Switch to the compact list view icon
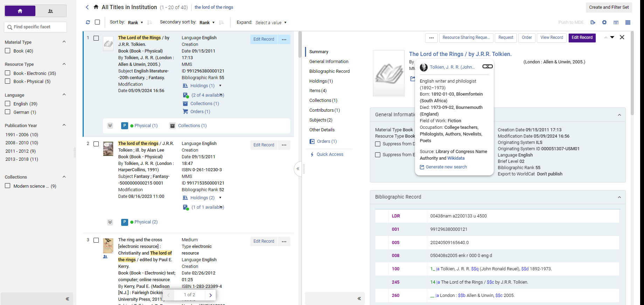Viewport: 644px width, 305px height. (x=616, y=22)
